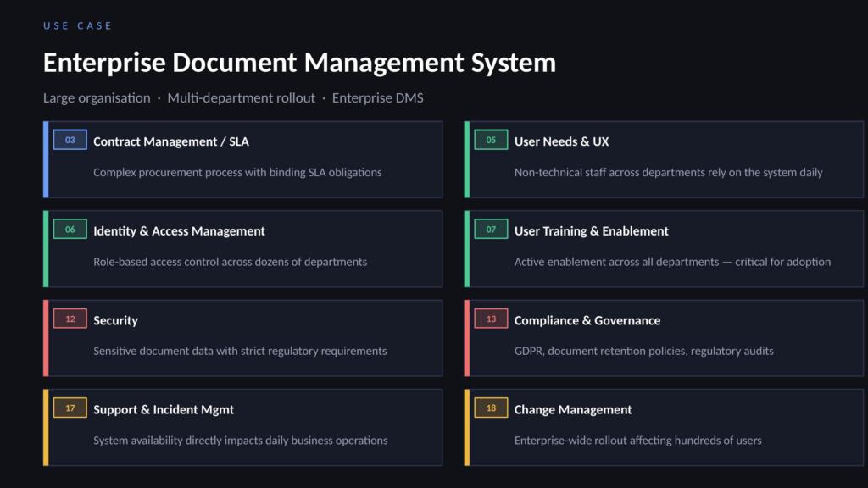Click the USE CASE label at top
868x488 pixels.
pos(78,26)
